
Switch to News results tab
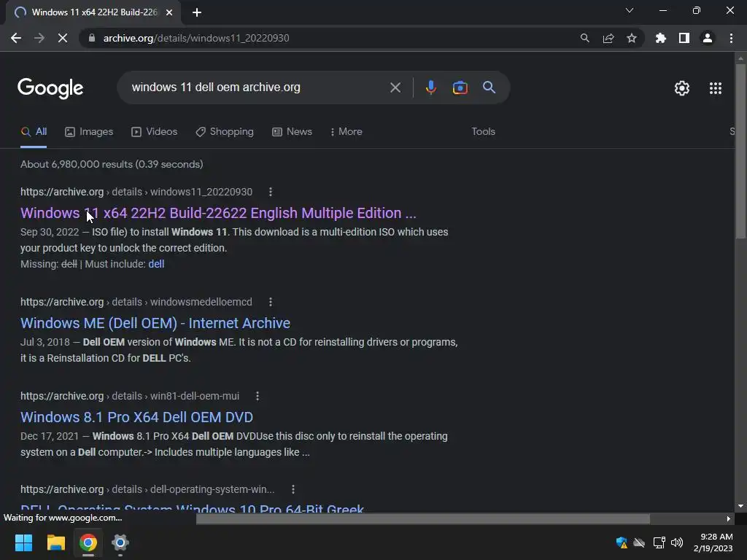tap(292, 132)
